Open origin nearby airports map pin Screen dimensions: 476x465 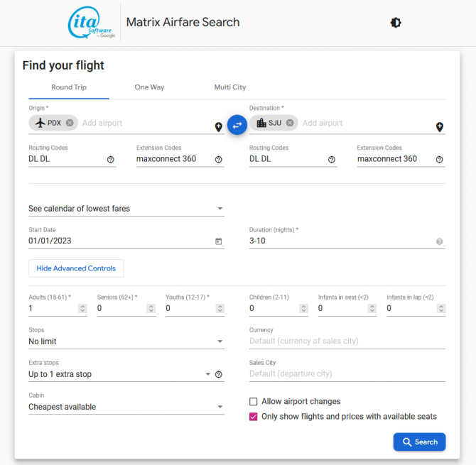219,127
